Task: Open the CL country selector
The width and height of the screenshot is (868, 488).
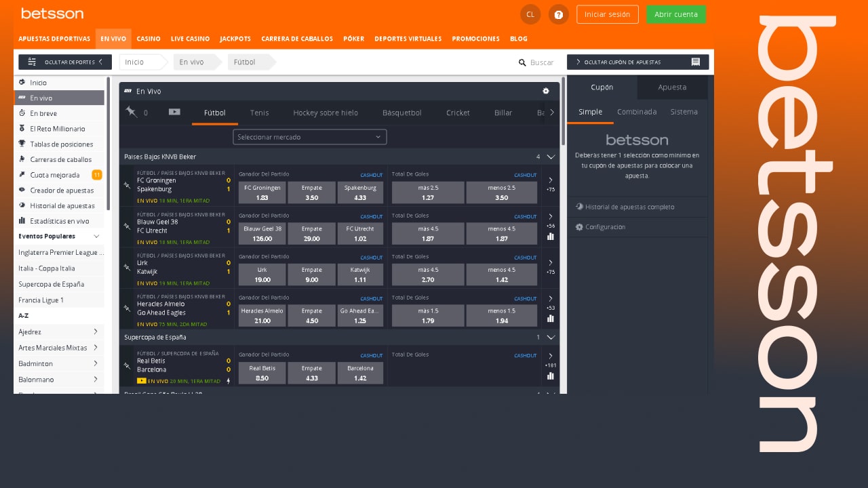Action: coord(530,14)
